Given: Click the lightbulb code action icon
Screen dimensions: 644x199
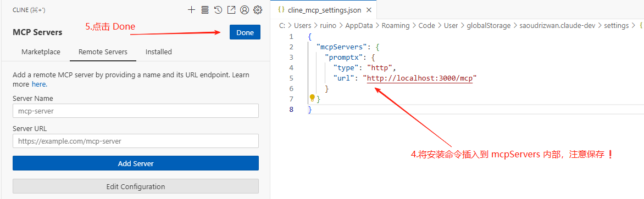Looking at the screenshot, I should tap(312, 98).
